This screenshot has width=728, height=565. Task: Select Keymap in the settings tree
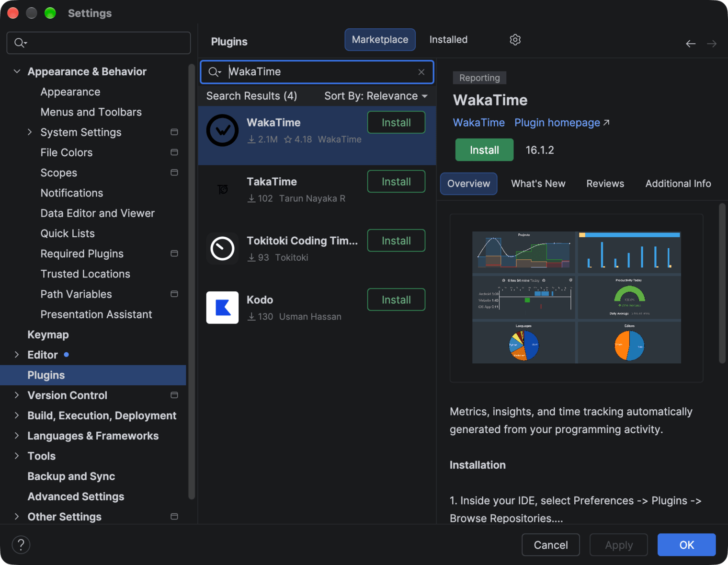(x=48, y=334)
